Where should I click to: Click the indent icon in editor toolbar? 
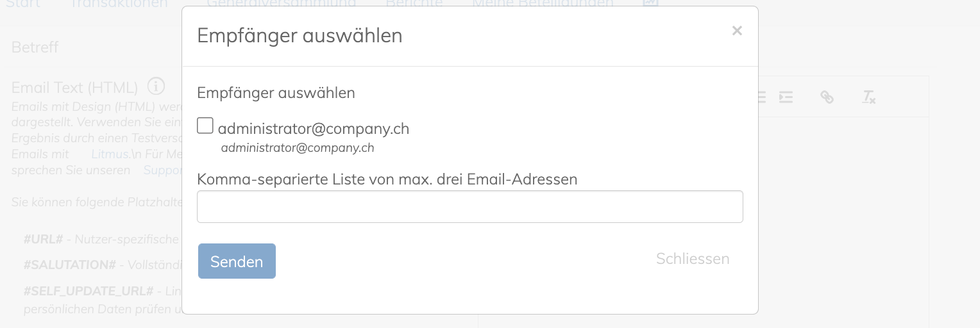click(x=786, y=97)
